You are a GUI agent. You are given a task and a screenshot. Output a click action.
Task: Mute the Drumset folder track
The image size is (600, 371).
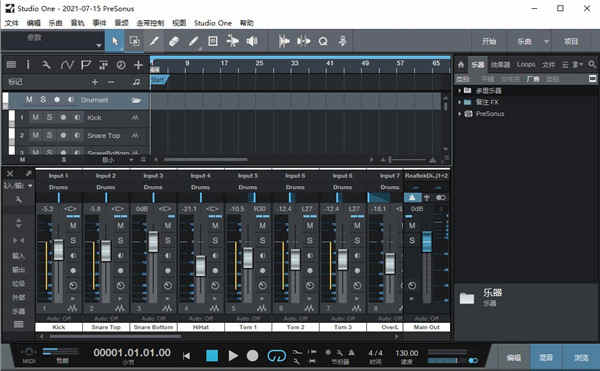tap(29, 100)
